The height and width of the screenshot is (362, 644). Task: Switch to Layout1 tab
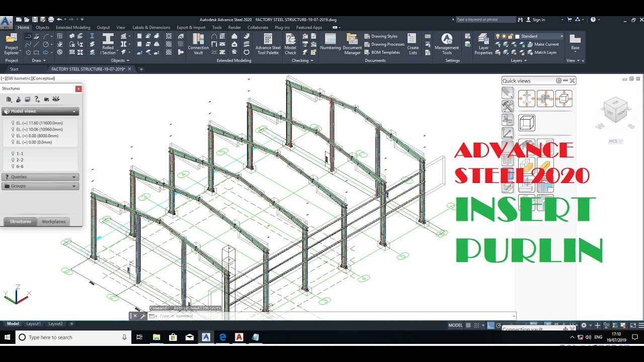(x=34, y=324)
